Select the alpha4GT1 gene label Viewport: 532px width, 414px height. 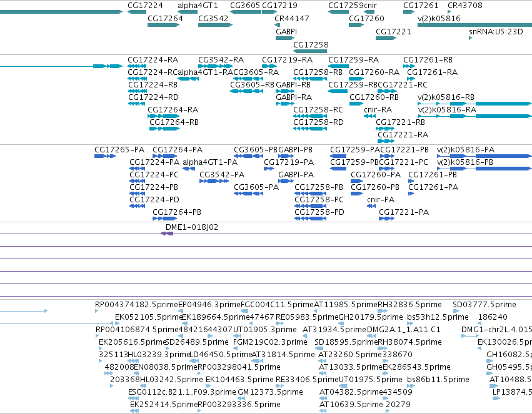coord(198,6)
